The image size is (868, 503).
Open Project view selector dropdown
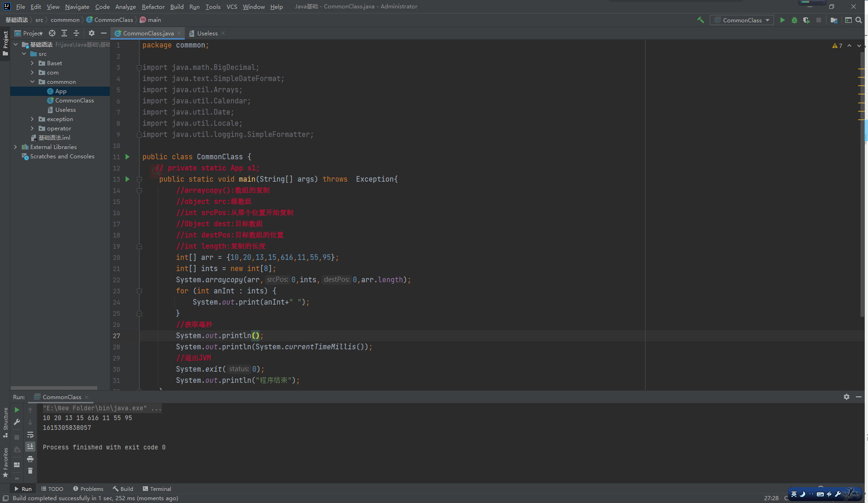coord(29,33)
